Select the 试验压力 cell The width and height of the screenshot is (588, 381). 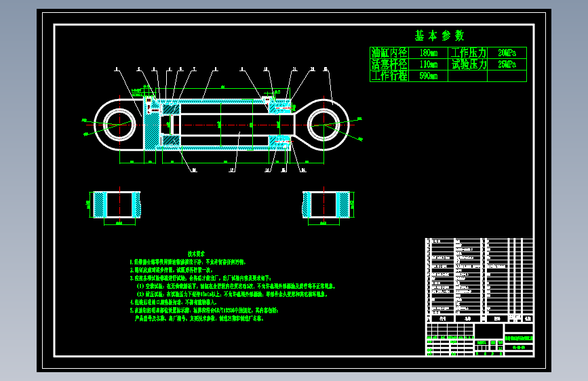[468, 64]
